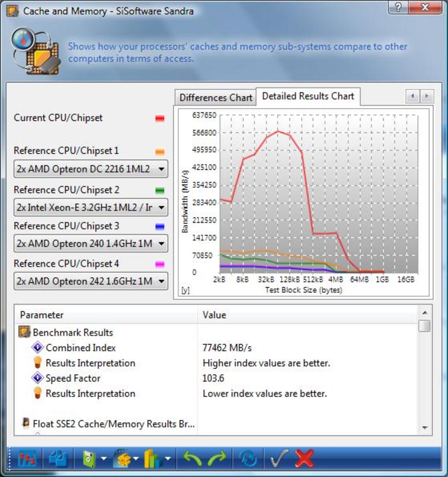
Task: Click the blue Reference 3 color swatch
Action: (160, 227)
